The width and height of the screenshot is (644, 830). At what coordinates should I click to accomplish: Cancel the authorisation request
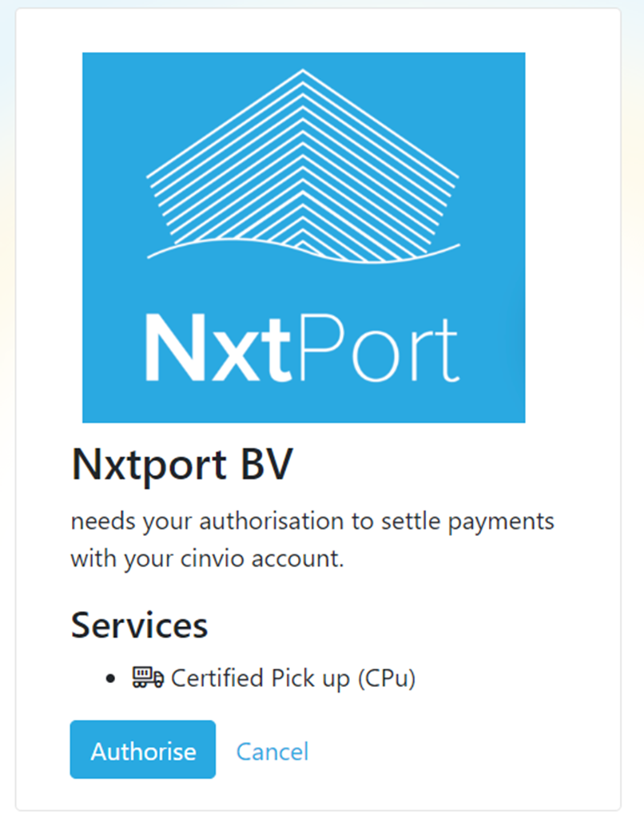(x=272, y=751)
